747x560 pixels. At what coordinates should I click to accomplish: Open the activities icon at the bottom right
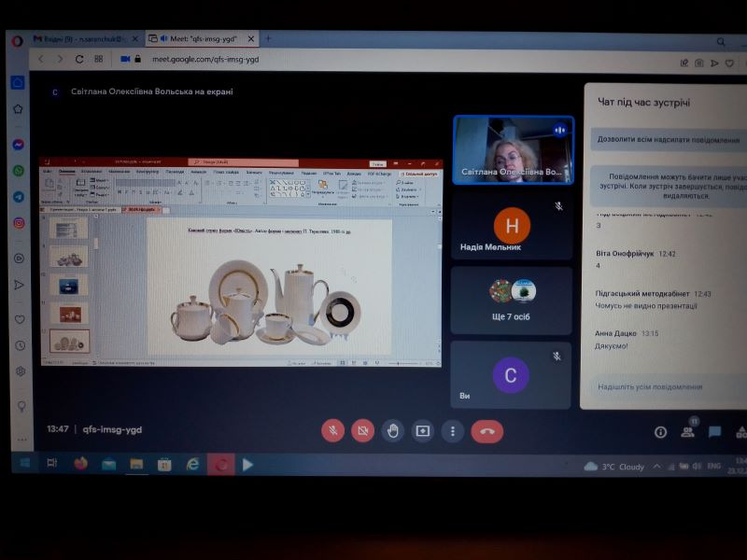pyautogui.click(x=741, y=432)
